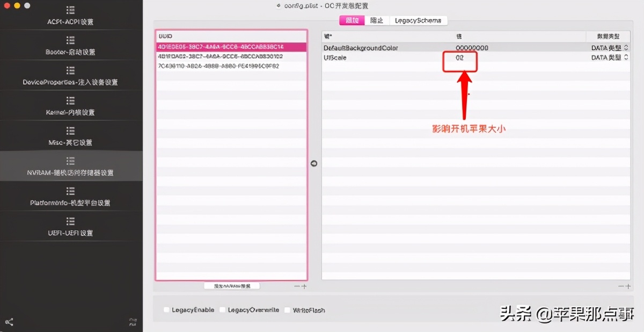This screenshot has width=644, height=332.
Task: Enable the WriteFlash checkbox
Action: pyautogui.click(x=288, y=310)
